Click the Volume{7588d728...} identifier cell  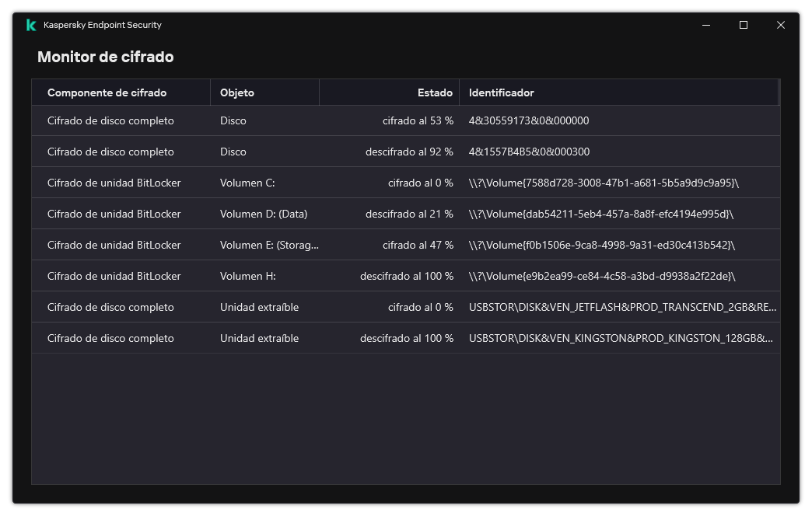click(604, 183)
